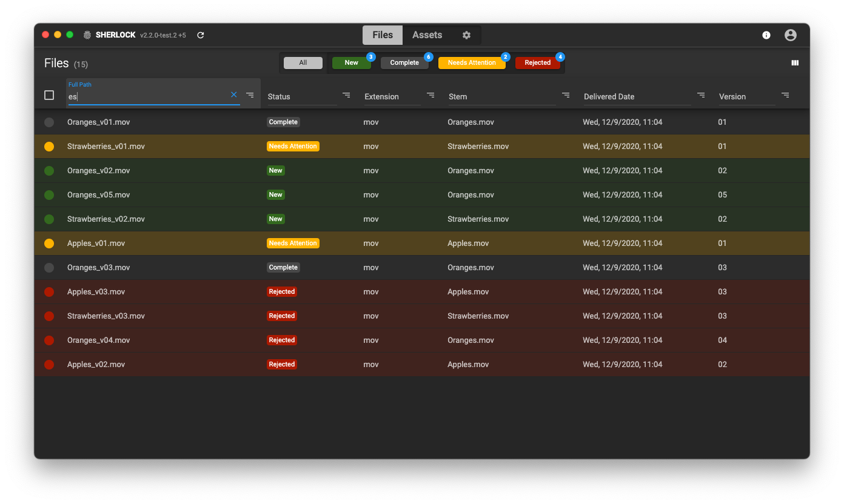Click version 05 in Oranges_v05 row
This screenshot has width=844, height=504.
[723, 195]
